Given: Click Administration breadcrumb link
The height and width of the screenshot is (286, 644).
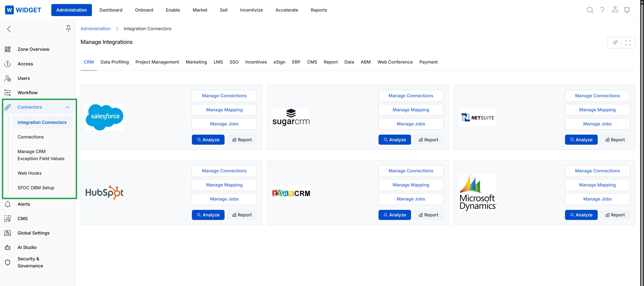Looking at the screenshot, I should coord(95,29).
